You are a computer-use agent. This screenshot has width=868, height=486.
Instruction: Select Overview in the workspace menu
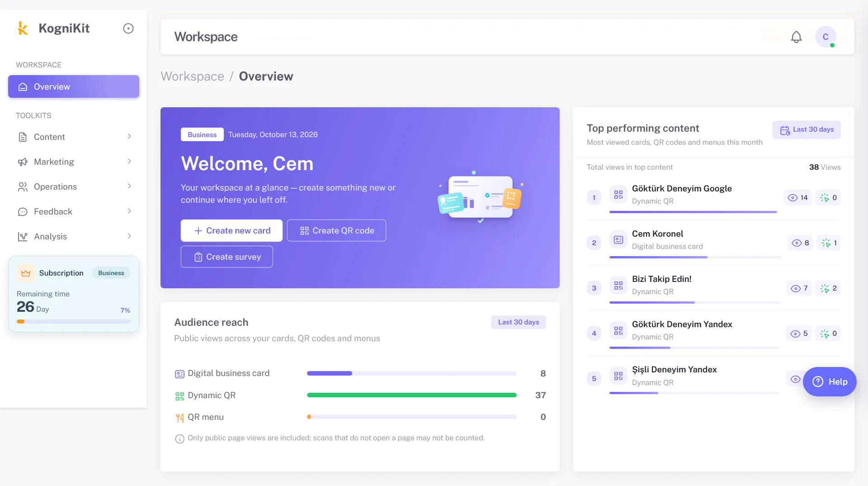pyautogui.click(x=74, y=86)
